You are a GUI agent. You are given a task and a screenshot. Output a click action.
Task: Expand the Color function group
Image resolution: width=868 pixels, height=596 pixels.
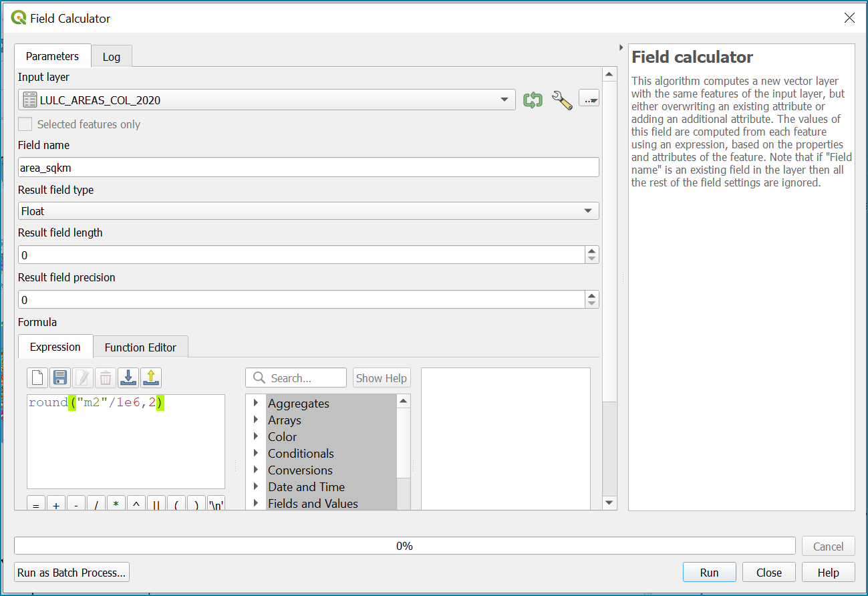click(x=256, y=436)
